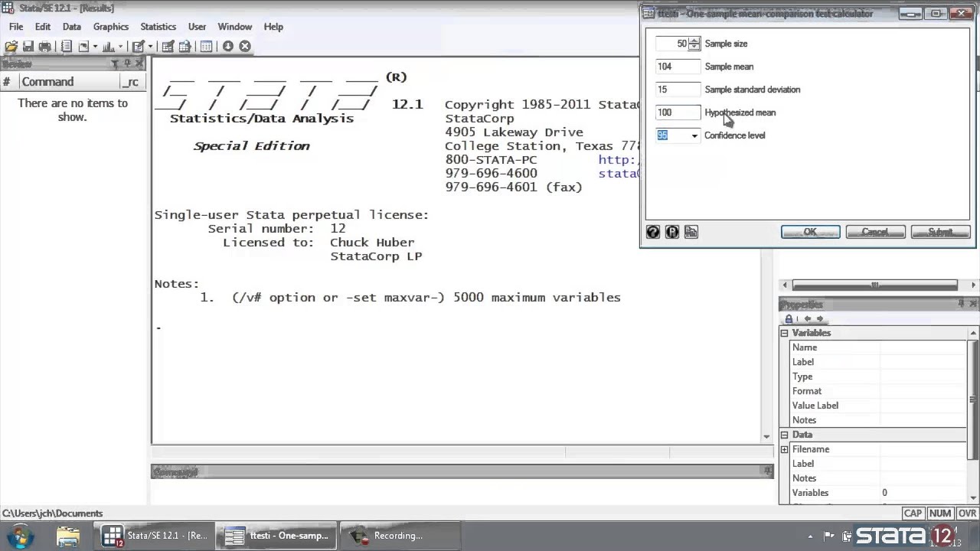980x551 pixels.
Task: Close the Properties panel
Action: [x=974, y=305]
